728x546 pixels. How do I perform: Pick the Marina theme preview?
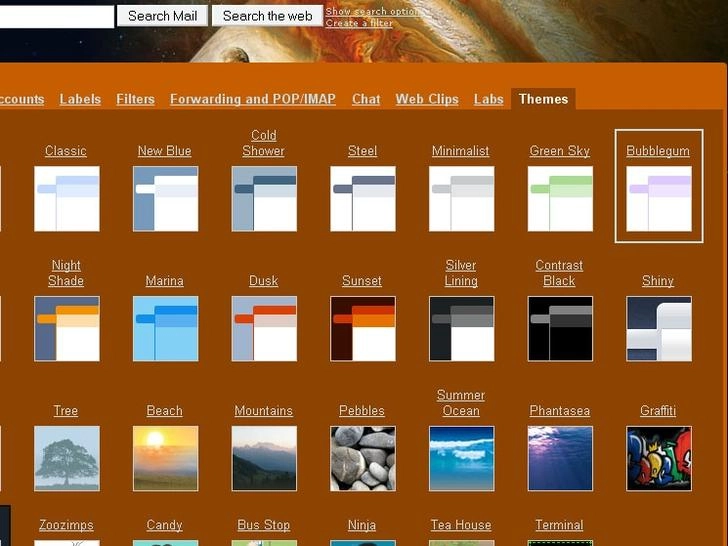point(165,329)
